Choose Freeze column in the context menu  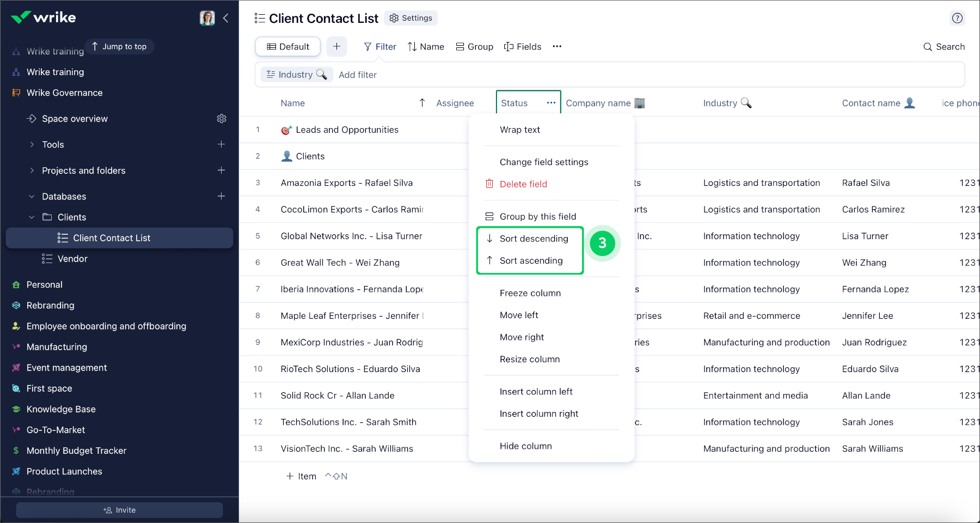point(530,293)
